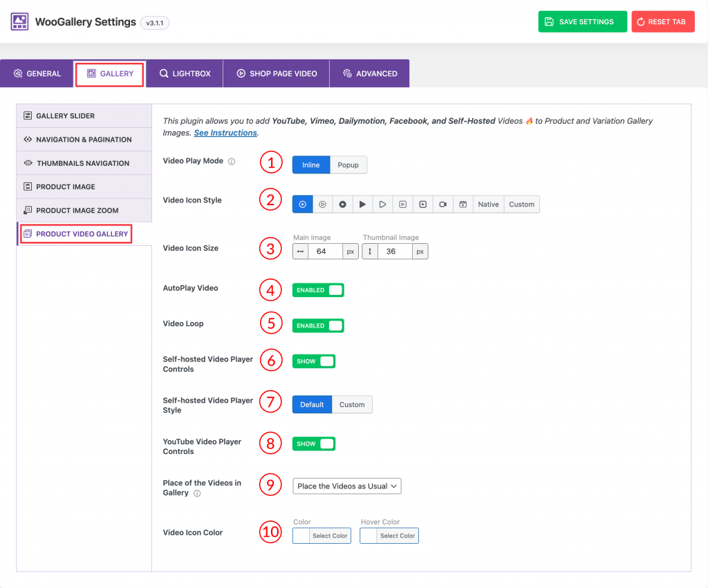Image resolution: width=708 pixels, height=588 pixels.
Task: Open Navigation & Pagination section
Action: tap(84, 140)
